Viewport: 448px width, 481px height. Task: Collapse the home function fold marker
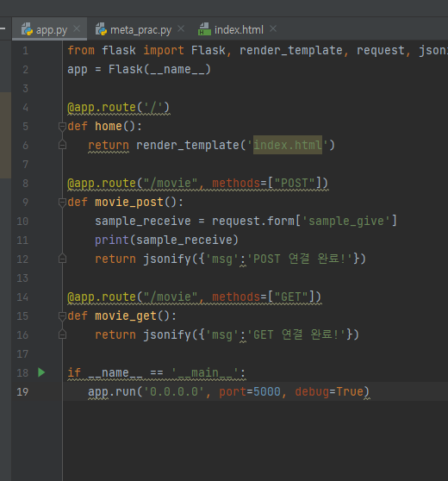pos(62,126)
